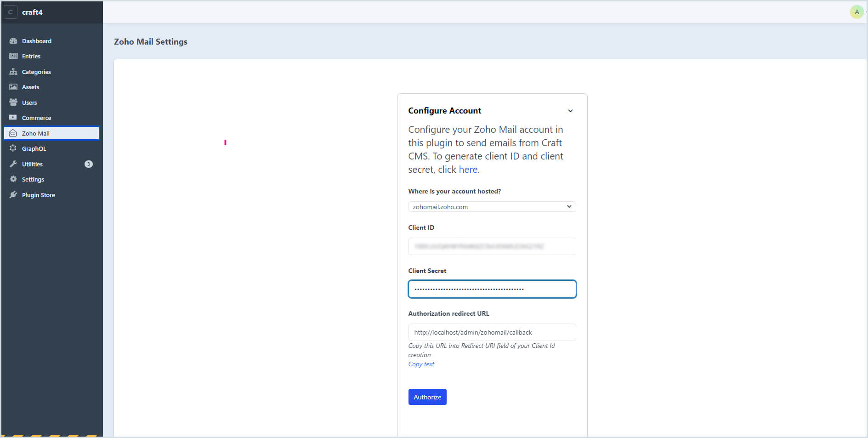
Task: Collapse the Configure Account section
Action: (x=570, y=111)
